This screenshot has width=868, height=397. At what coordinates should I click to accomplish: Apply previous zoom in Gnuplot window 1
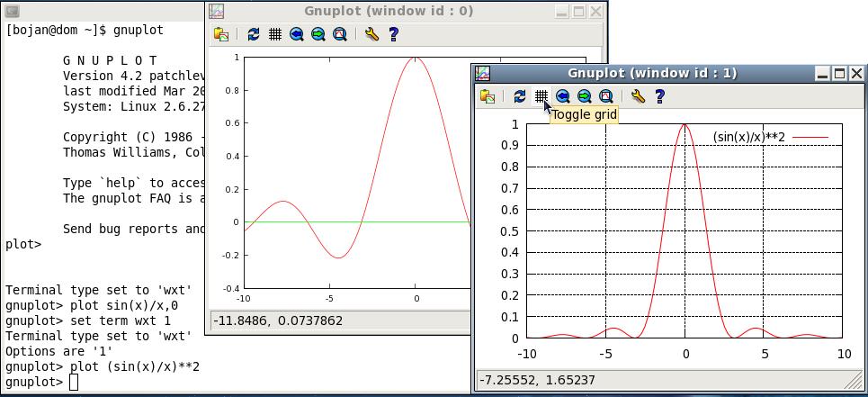(x=563, y=96)
